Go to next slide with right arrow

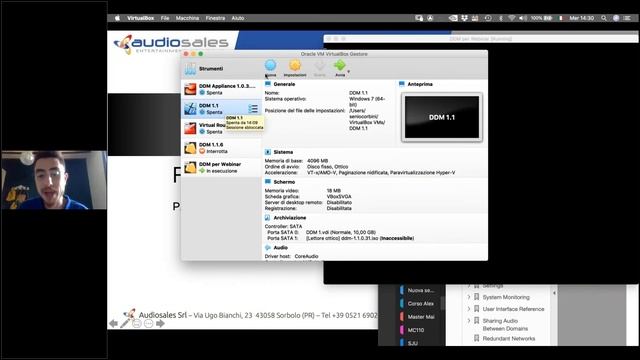click(x=160, y=324)
